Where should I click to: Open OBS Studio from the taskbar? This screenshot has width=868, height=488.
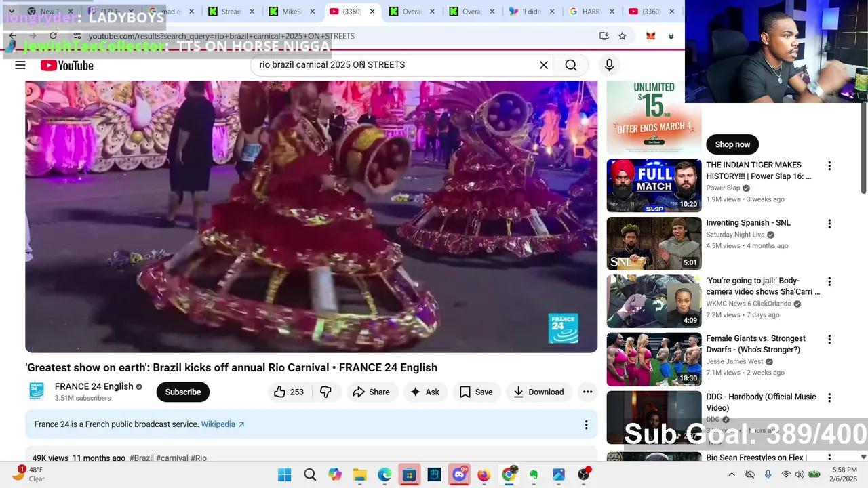(x=584, y=475)
